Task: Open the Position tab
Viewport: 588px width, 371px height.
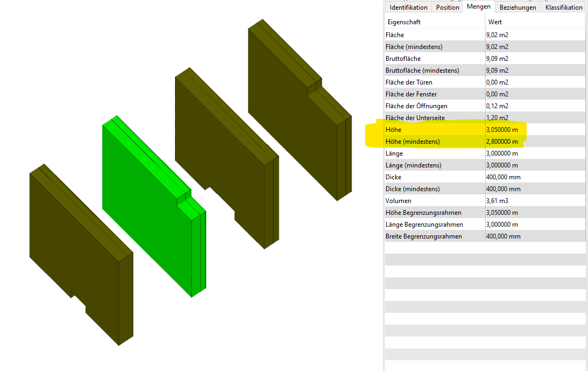Action: pyautogui.click(x=447, y=7)
